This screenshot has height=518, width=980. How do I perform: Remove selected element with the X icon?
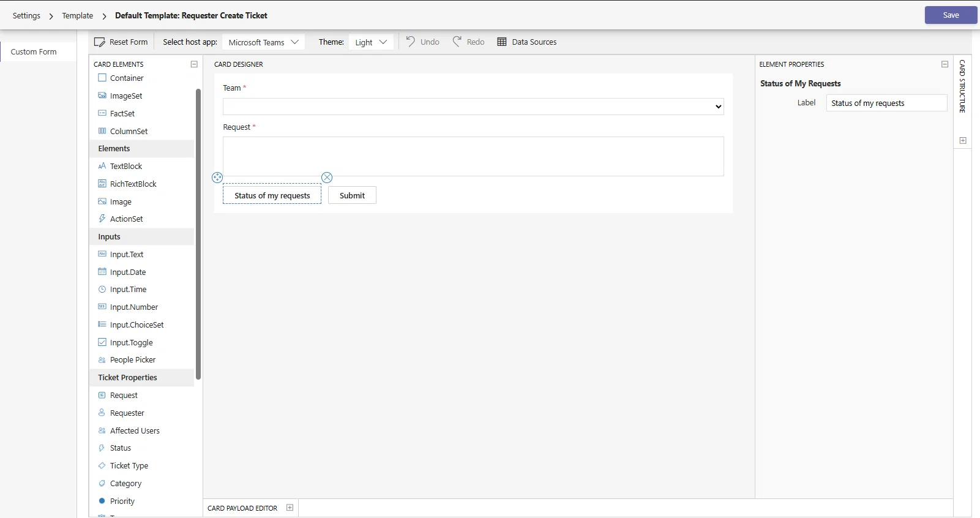click(327, 178)
